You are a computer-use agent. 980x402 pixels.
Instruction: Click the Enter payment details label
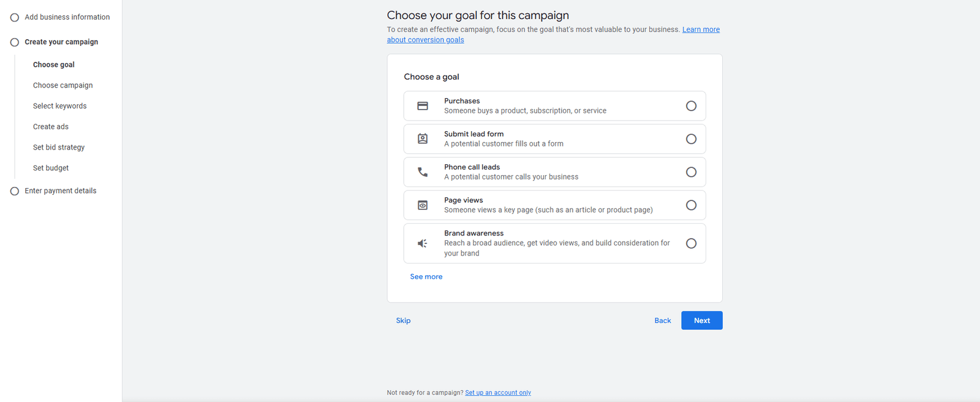point(61,191)
